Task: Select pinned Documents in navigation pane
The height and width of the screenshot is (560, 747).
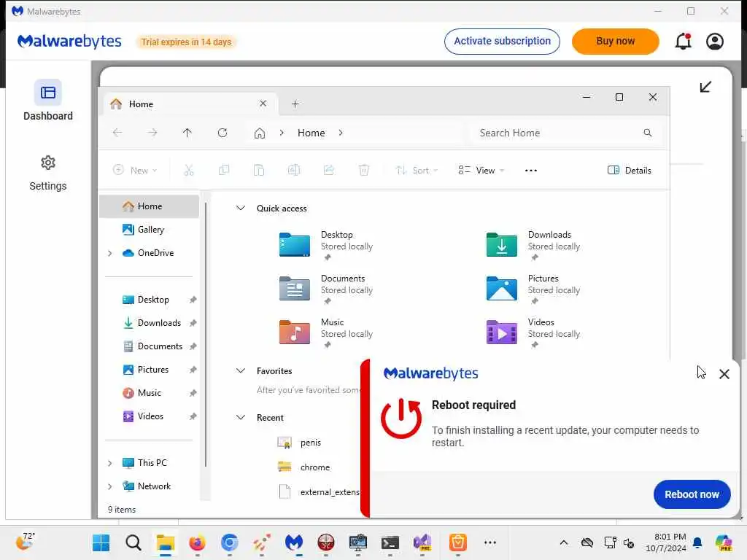Action: click(x=149, y=346)
